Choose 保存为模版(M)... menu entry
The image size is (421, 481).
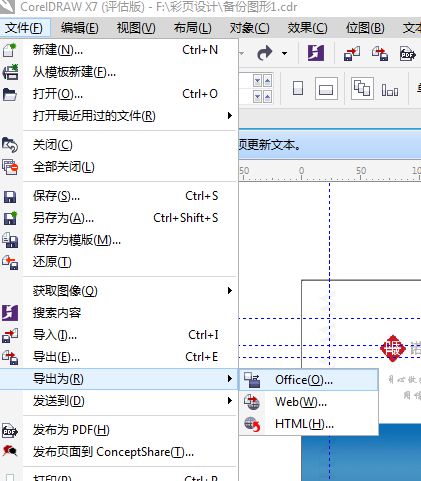119,240
